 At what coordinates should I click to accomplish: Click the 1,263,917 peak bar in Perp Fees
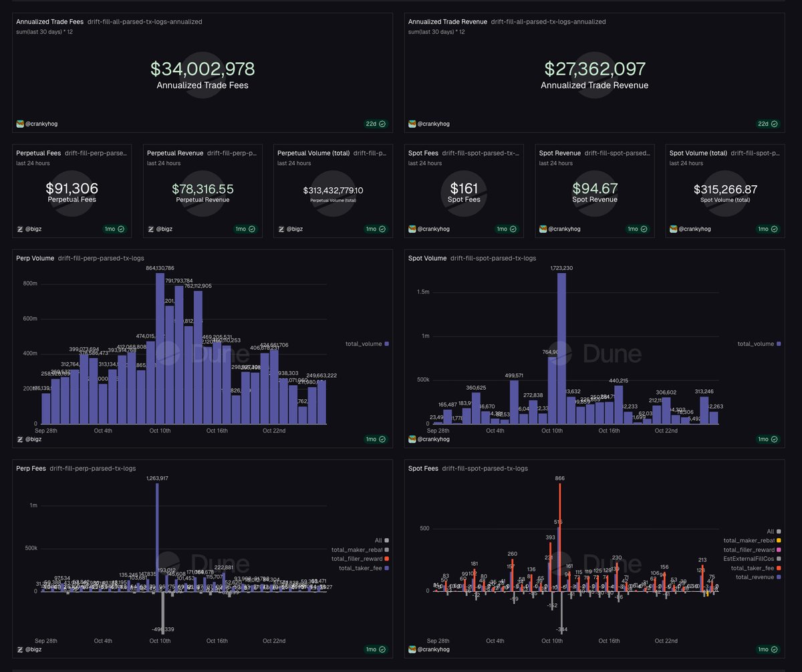tap(158, 536)
